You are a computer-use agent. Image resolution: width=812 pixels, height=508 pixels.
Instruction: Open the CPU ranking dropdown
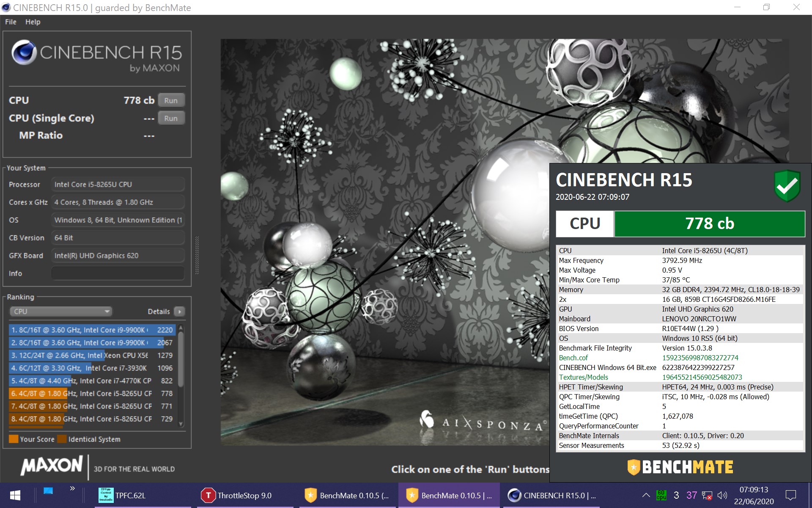(60, 312)
